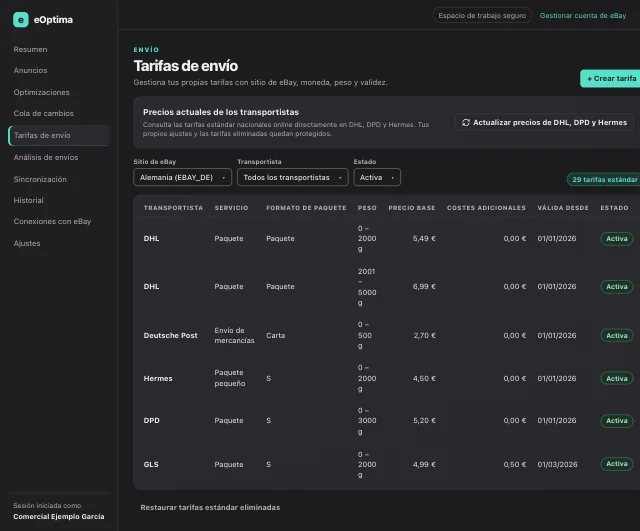The width and height of the screenshot is (640, 531).
Task: Open Resumen in the sidebar
Action: pyautogui.click(x=30, y=49)
